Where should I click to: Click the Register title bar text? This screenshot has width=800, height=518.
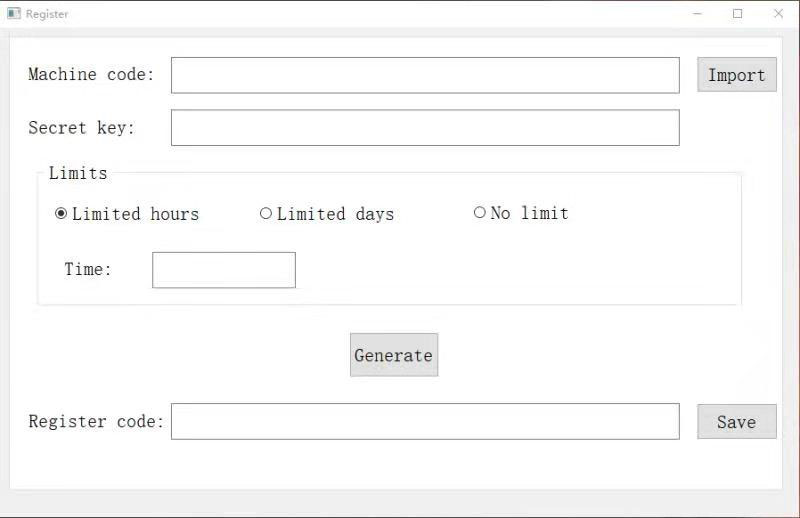pyautogui.click(x=47, y=14)
